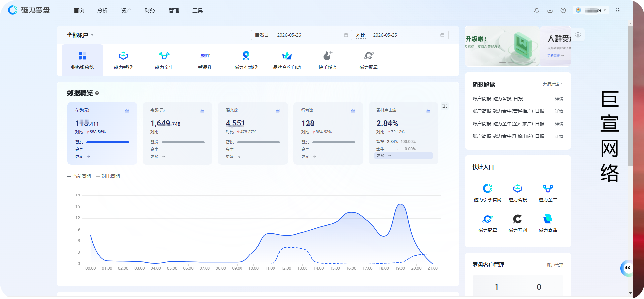Open the 工具 menu
The width and height of the screenshot is (644, 299).
coord(198,10)
